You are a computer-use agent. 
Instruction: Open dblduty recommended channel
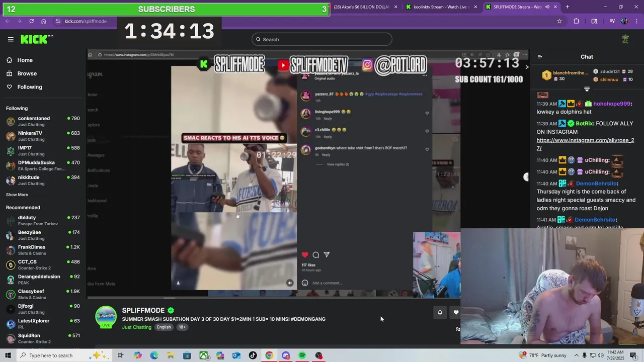click(x=43, y=220)
